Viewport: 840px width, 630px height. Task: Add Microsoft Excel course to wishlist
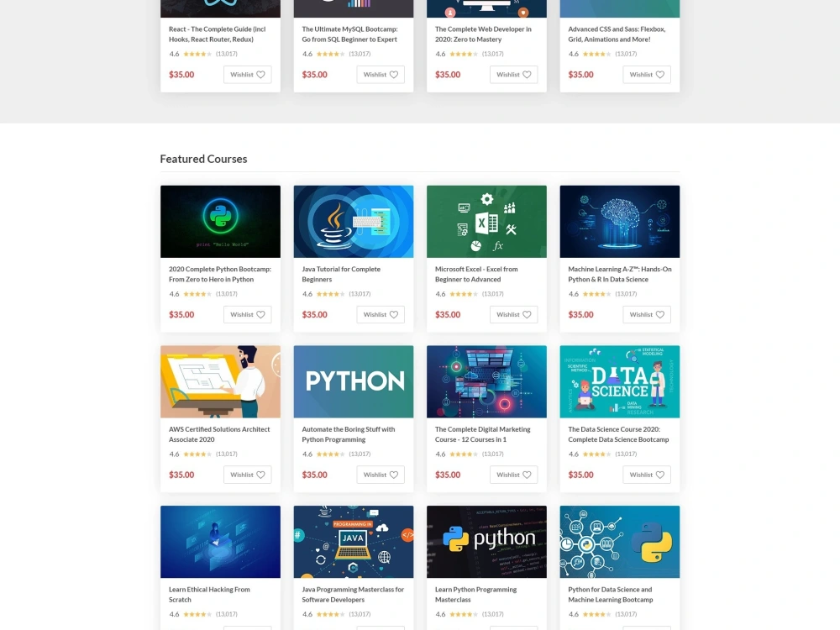coord(514,314)
